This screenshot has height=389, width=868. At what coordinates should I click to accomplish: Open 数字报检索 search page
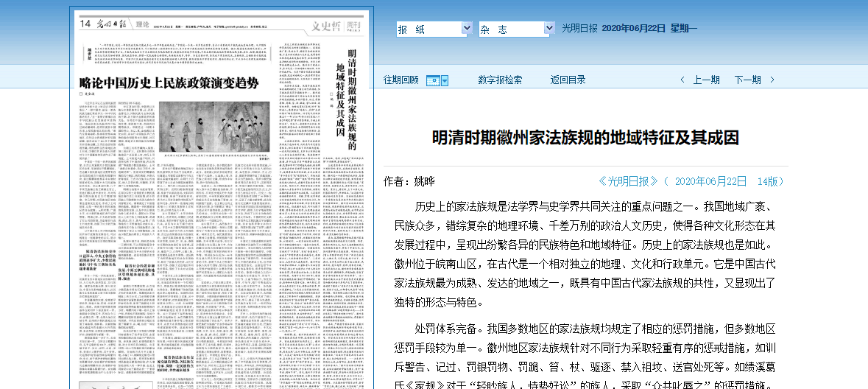500,80
